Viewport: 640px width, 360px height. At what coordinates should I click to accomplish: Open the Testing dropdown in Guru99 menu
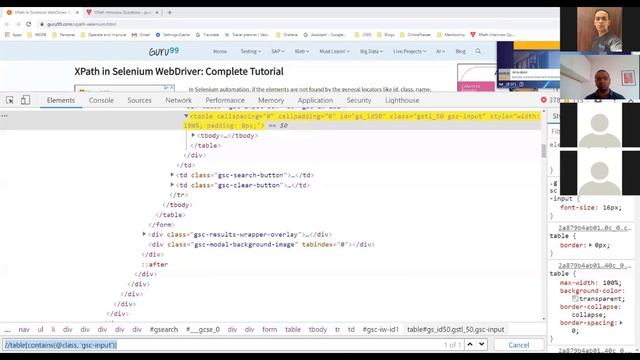point(250,51)
